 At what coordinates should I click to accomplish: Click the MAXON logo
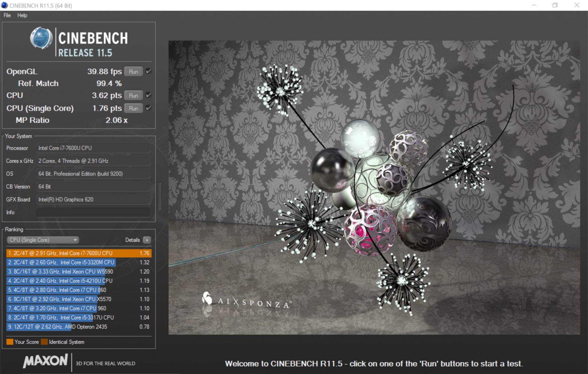coord(45,361)
